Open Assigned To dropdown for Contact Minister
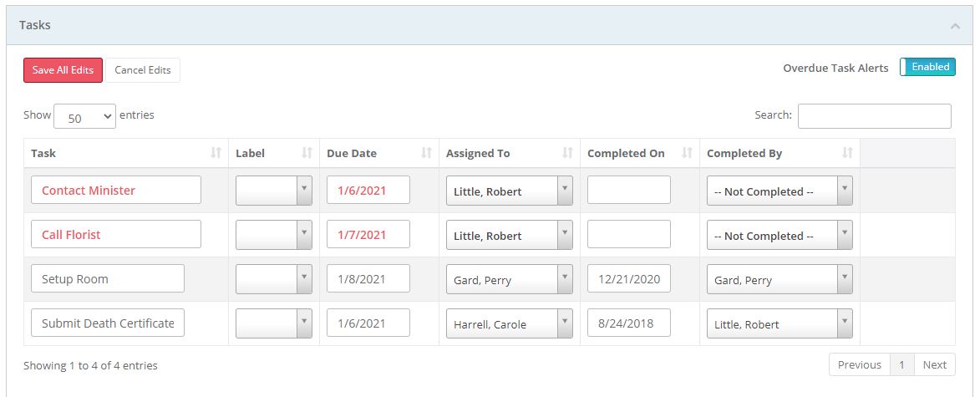The image size is (980, 397). 509,191
